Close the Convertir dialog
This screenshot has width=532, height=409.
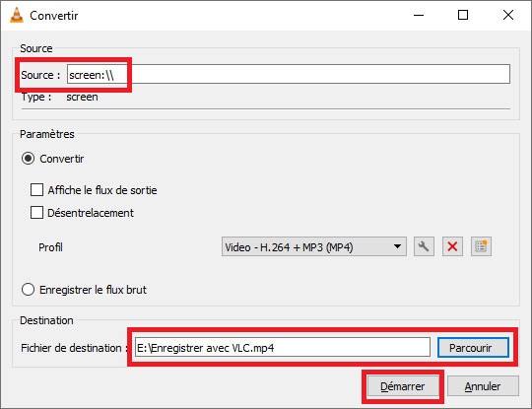pos(508,15)
